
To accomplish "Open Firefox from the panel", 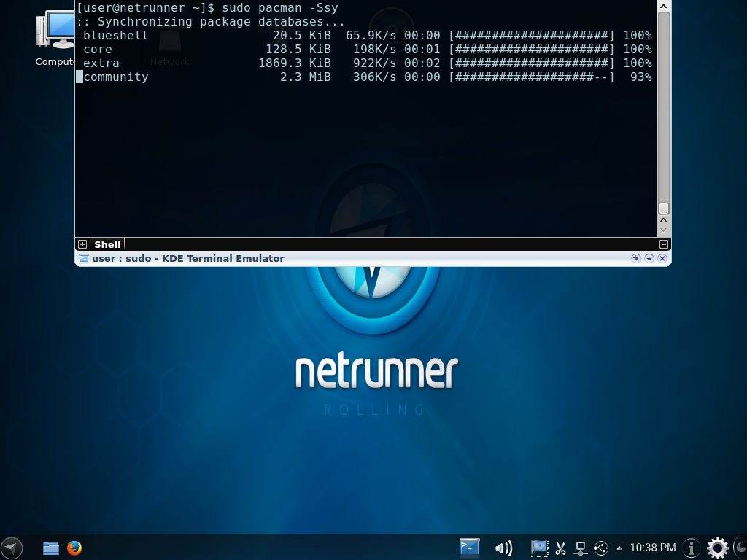I will click(x=74, y=548).
